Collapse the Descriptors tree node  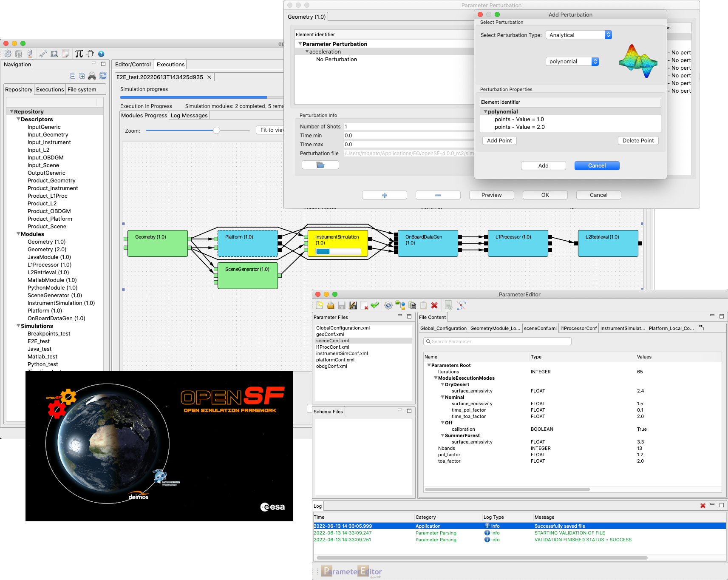[19, 119]
